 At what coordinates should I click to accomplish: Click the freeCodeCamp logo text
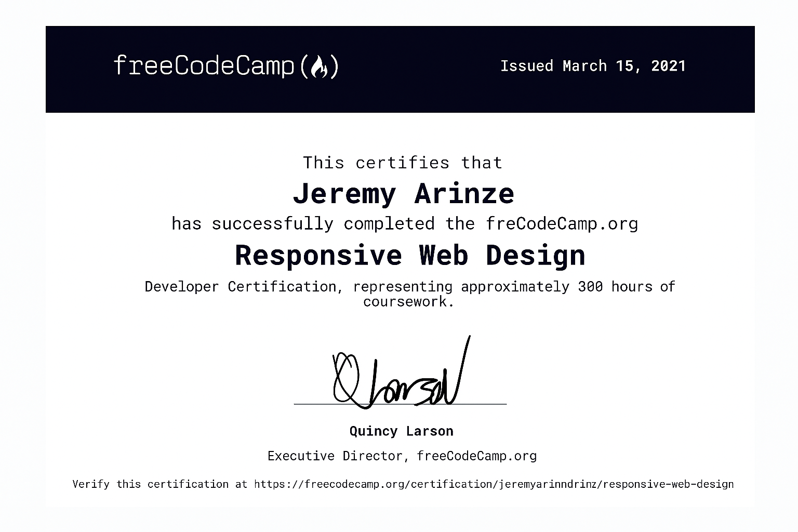tap(204, 66)
